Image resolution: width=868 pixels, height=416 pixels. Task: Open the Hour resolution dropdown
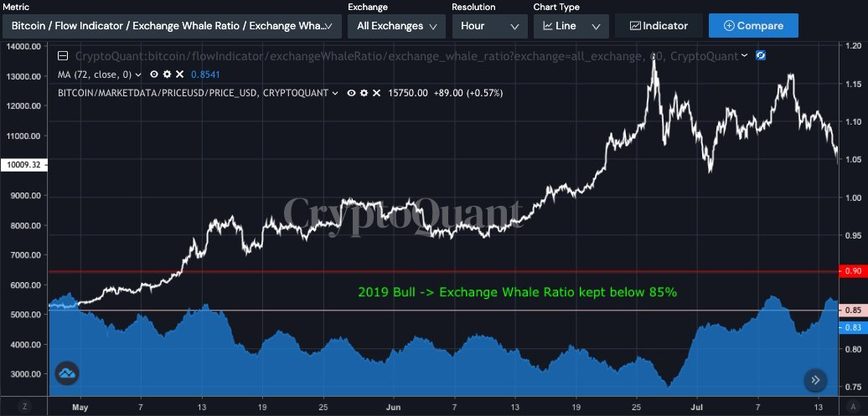click(488, 26)
